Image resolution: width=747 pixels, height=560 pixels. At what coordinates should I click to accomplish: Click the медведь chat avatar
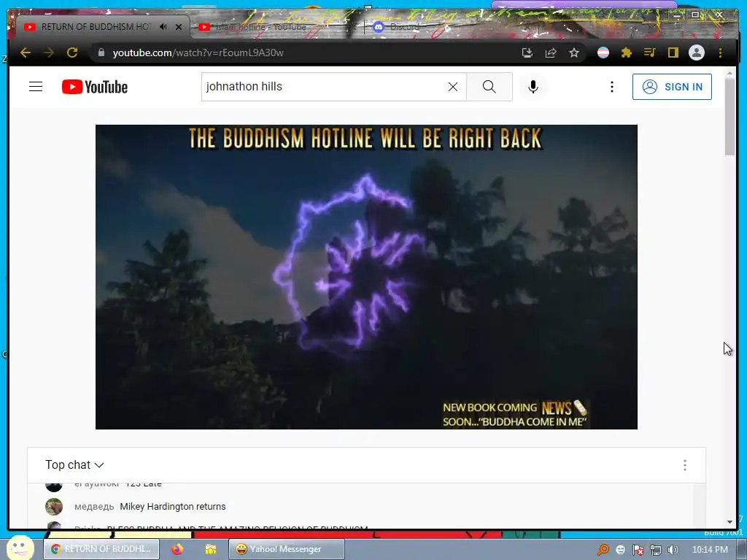pos(54,507)
